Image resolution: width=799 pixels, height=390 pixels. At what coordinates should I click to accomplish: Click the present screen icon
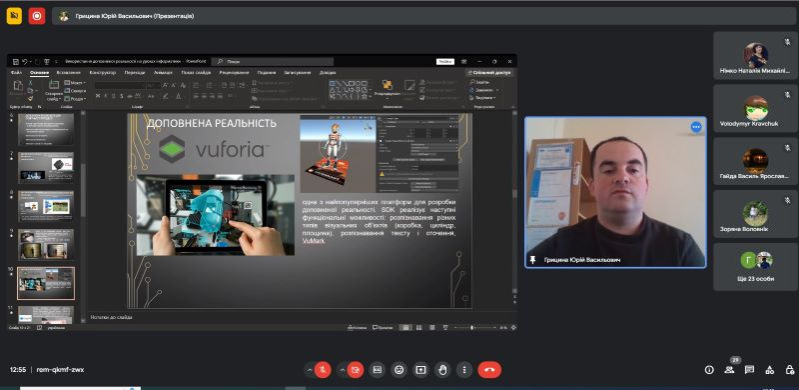[x=421, y=370]
